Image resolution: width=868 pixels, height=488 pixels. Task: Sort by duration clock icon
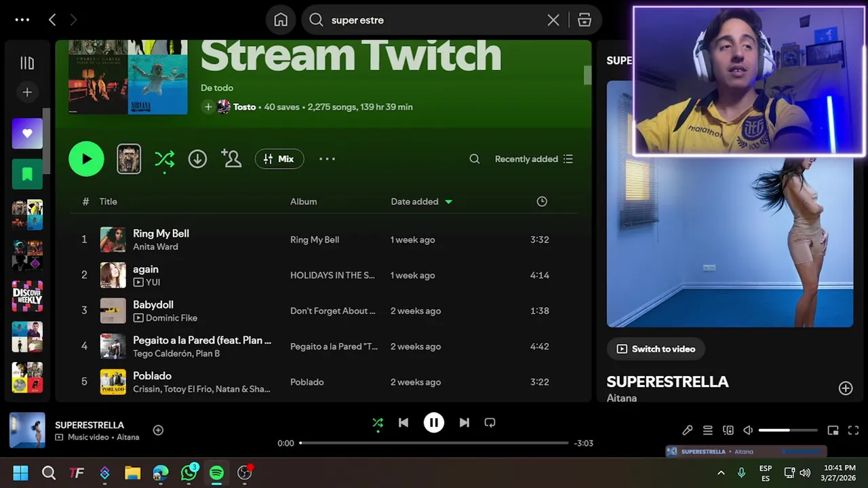[x=542, y=201]
